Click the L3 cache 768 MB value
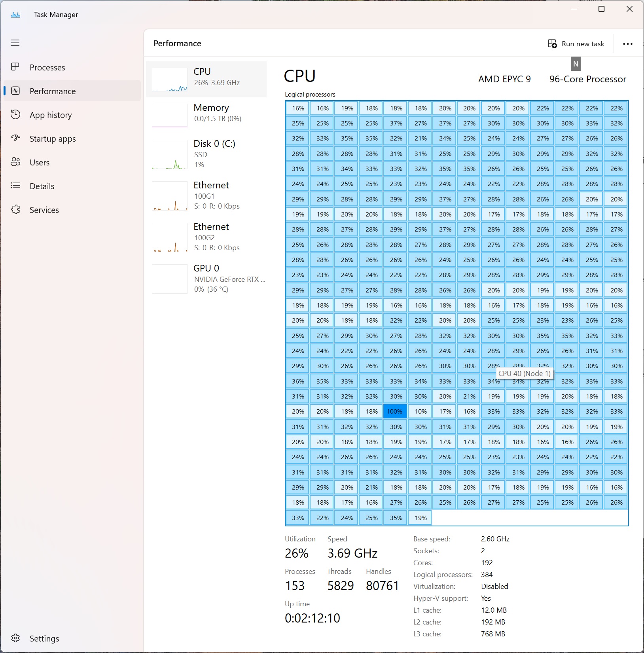The height and width of the screenshot is (653, 644). click(493, 634)
